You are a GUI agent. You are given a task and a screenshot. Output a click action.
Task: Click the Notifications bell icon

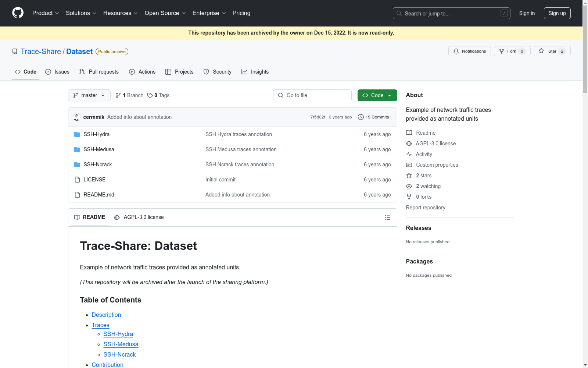tap(456, 51)
